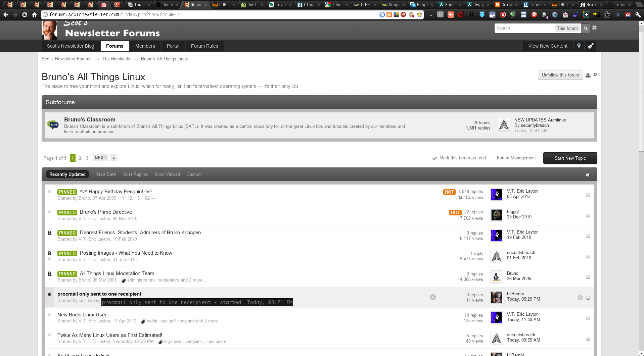Click the Bruno's Classroom speech bubble icon
Viewport: 644px width, 356px height.
click(x=53, y=125)
